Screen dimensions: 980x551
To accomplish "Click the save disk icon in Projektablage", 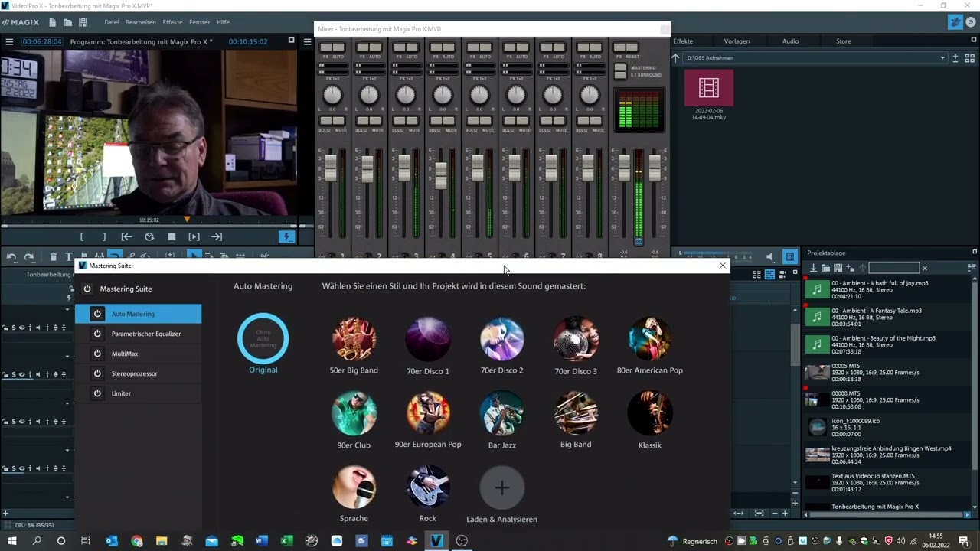I will click(838, 268).
